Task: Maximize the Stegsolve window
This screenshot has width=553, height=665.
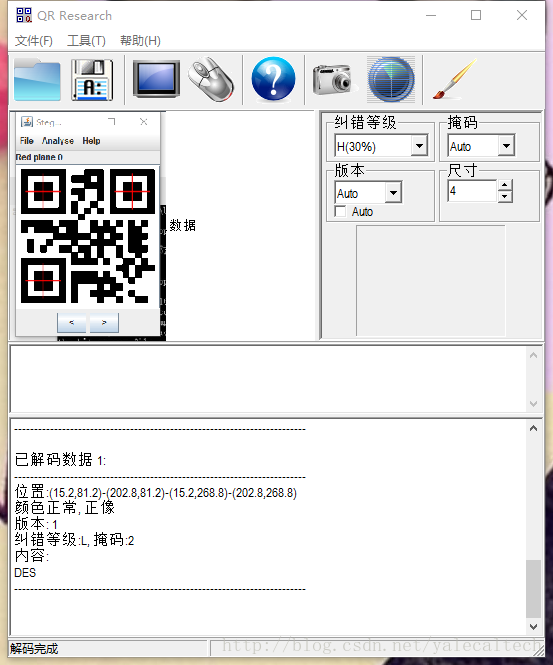Action: click(x=112, y=122)
